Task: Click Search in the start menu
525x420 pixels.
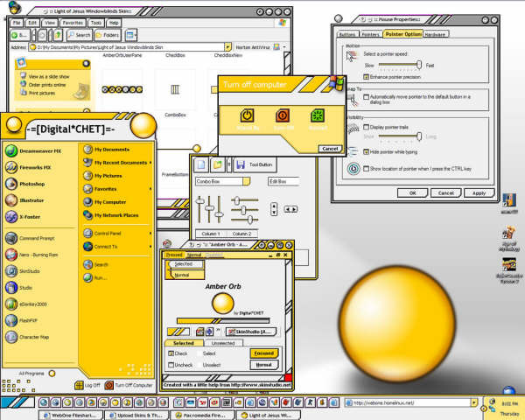Action: pyautogui.click(x=95, y=264)
